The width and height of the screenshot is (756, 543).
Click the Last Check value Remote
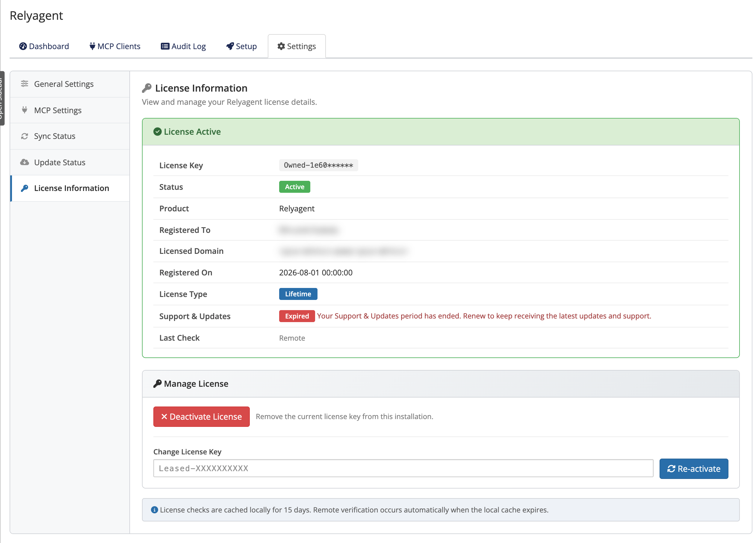(292, 338)
